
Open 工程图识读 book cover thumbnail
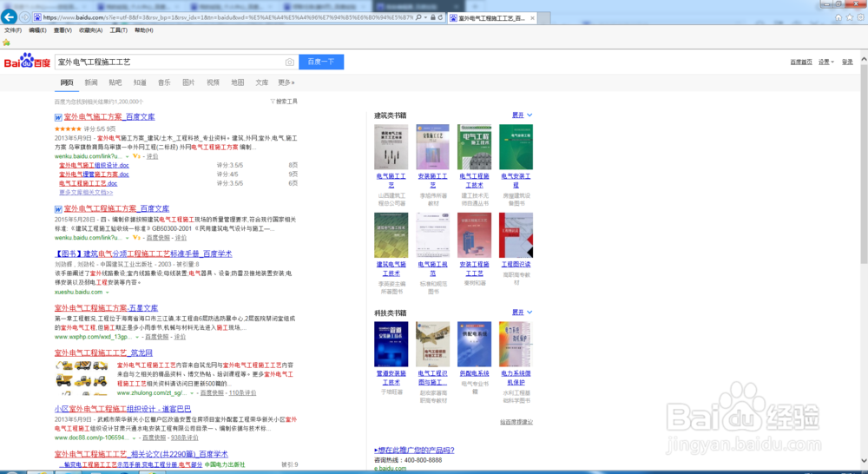point(516,234)
